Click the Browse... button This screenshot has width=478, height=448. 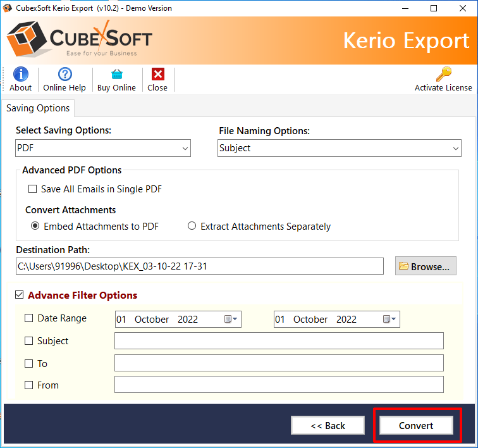[x=426, y=266]
